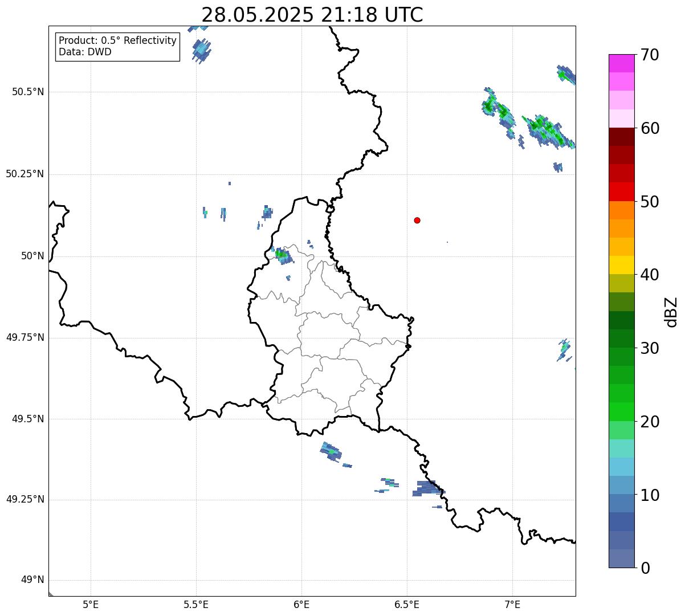The width and height of the screenshot is (685, 616).
Task: Click the title '28.05.2025 21:18 UTC'
Action: [x=312, y=15]
